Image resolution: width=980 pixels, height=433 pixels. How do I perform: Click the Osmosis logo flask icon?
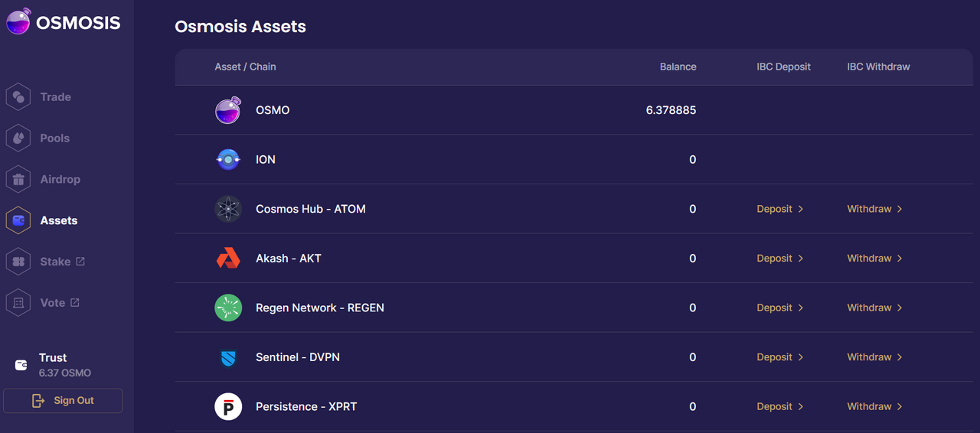pyautogui.click(x=18, y=21)
